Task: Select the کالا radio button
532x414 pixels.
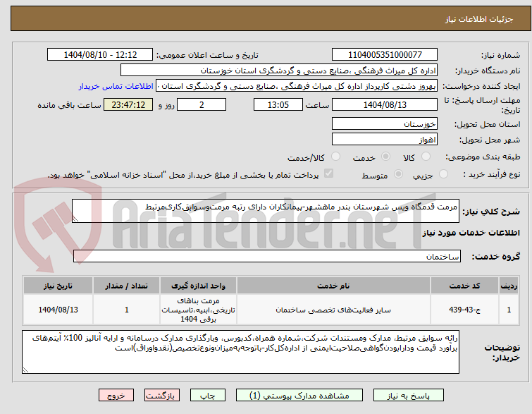Action: click(x=426, y=157)
